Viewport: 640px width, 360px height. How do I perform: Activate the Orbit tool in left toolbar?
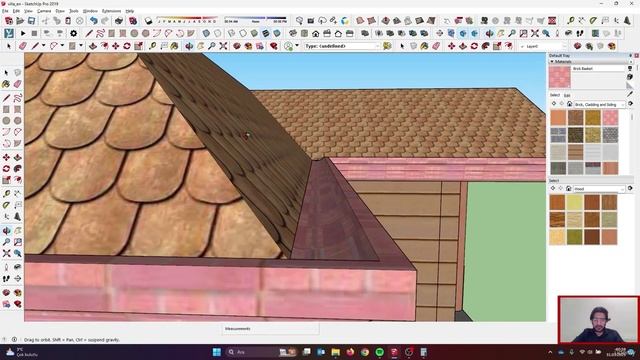(6, 231)
